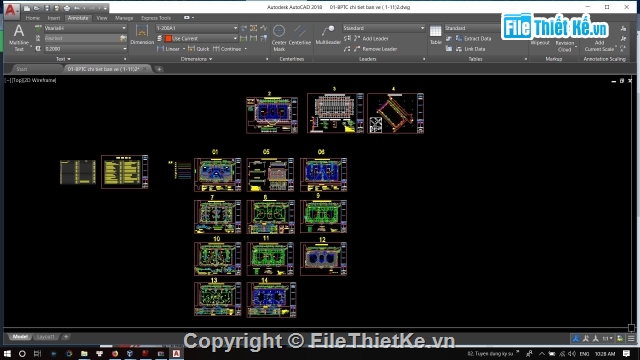Click the Use Current layer color swatch
This screenshot has width=640, height=360.
[x=168, y=38]
